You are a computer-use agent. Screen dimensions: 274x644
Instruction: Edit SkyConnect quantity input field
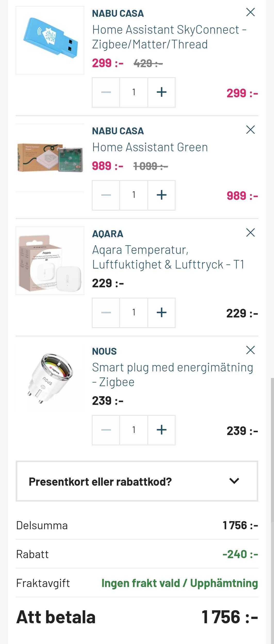pos(134,92)
